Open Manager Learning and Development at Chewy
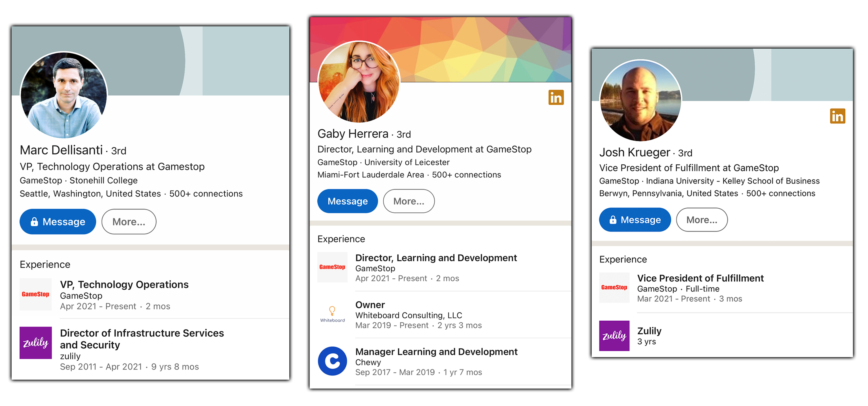This screenshot has width=868, height=406. pos(436,351)
